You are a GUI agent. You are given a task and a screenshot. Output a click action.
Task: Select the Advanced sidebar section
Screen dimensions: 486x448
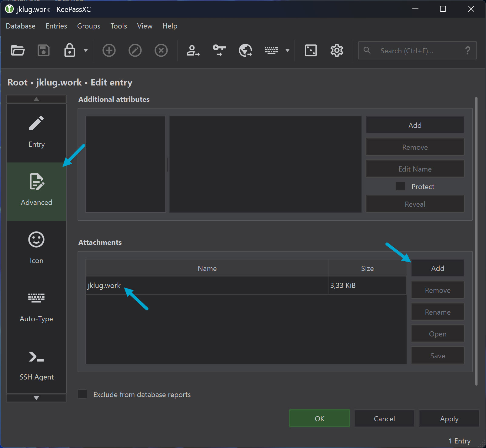[x=36, y=191]
